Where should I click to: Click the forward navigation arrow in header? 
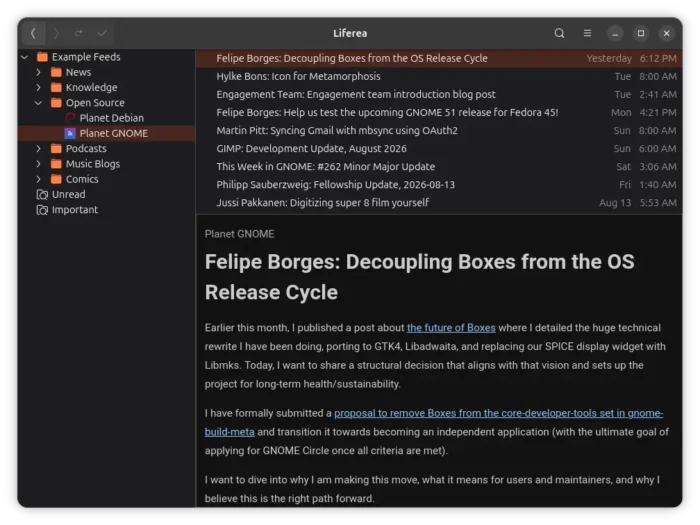click(x=56, y=33)
